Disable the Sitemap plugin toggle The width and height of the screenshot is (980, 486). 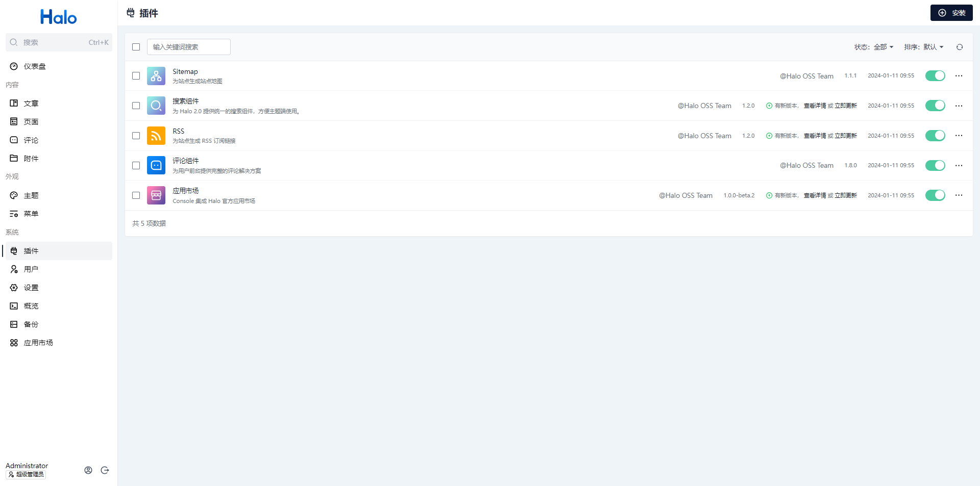pos(935,76)
